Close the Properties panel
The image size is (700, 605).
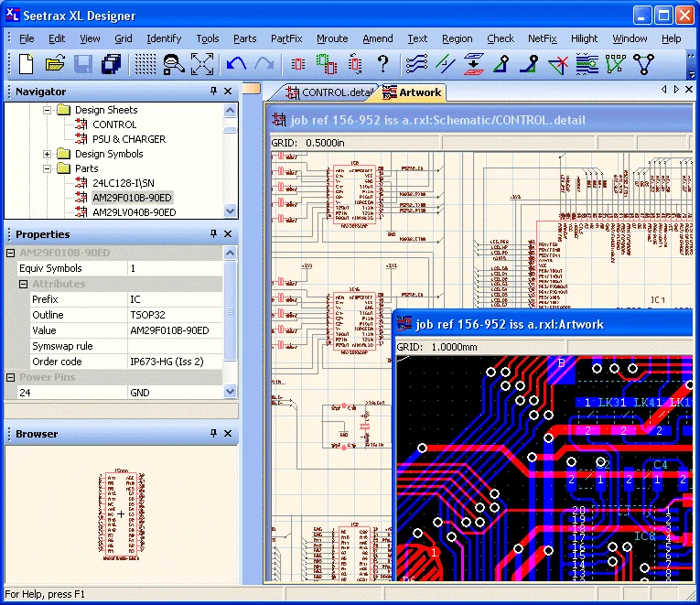(x=228, y=233)
